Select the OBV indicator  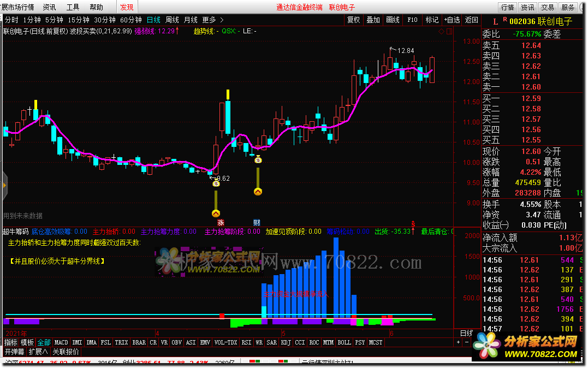click(x=177, y=342)
